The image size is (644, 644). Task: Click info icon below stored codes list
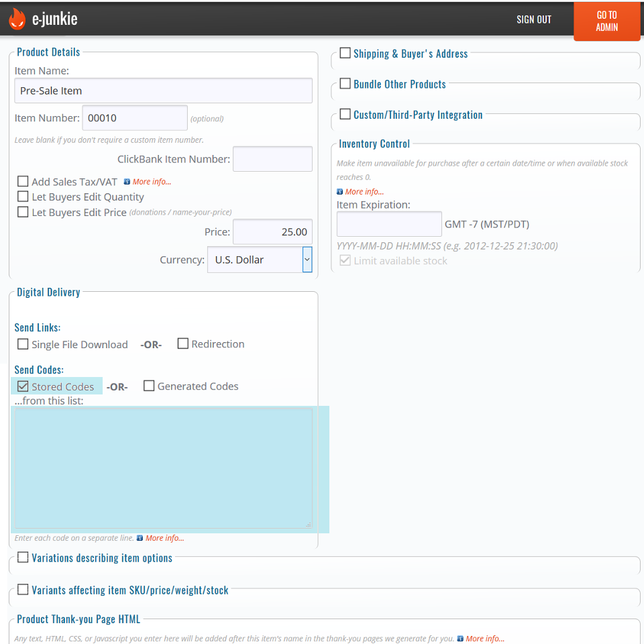coord(140,538)
